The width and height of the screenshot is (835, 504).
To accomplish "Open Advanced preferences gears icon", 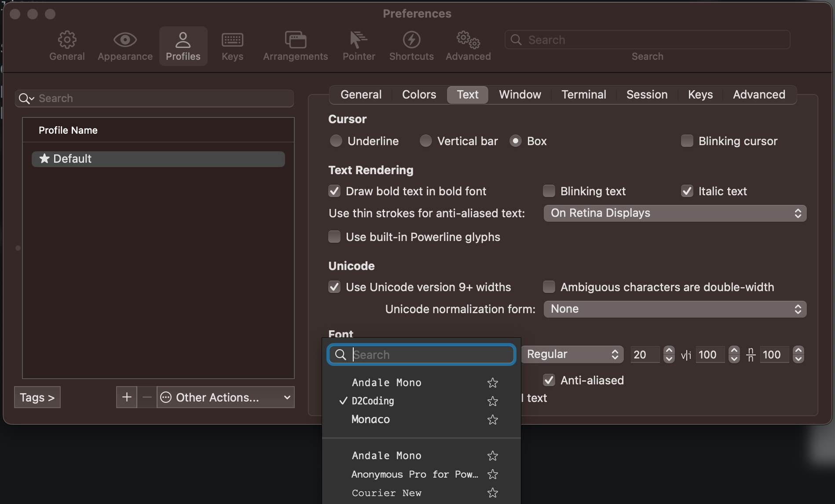I will 468,40.
